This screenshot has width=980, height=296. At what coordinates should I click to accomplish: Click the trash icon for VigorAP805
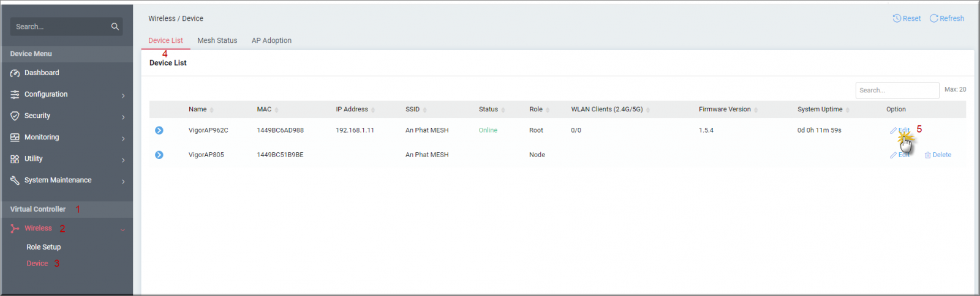927,155
